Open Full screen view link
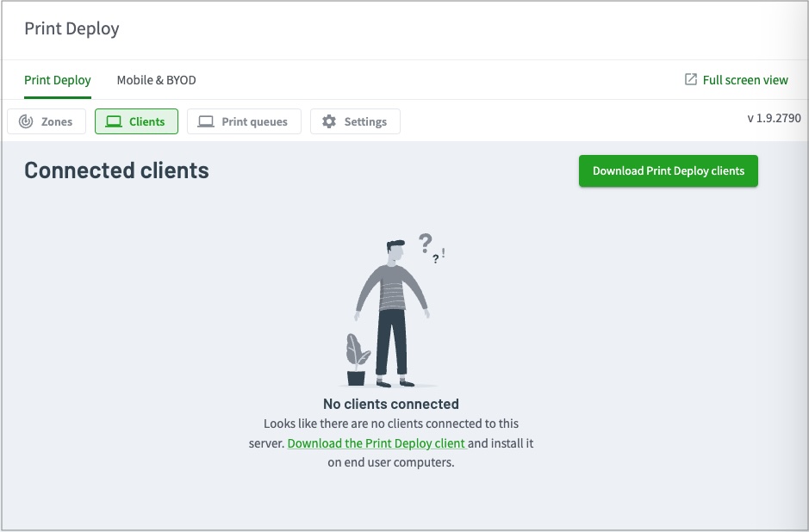 point(745,80)
